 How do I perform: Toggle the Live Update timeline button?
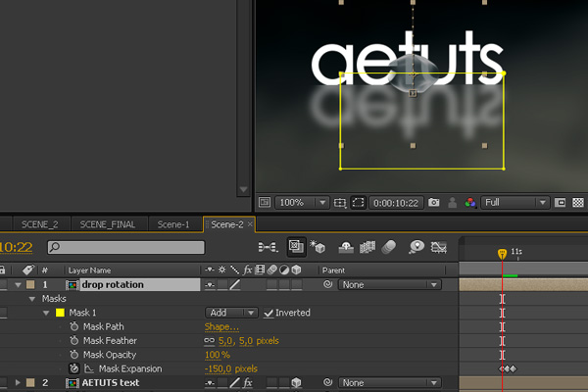click(296, 247)
